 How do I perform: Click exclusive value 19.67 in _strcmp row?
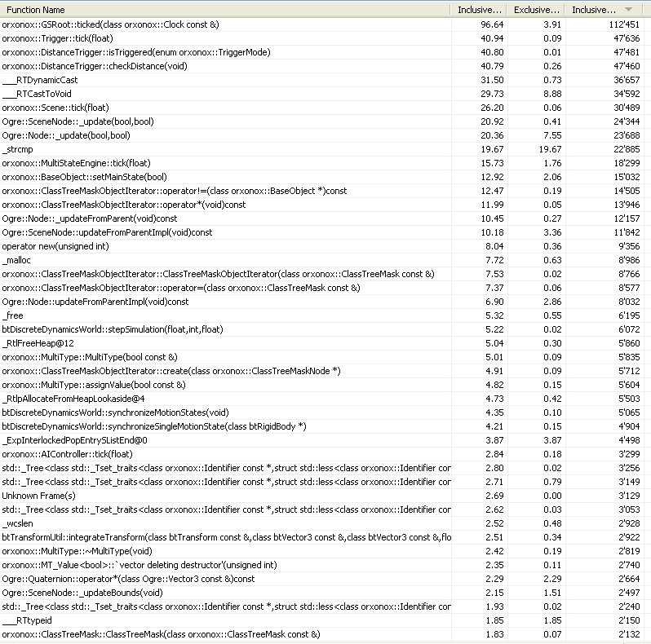550,149
